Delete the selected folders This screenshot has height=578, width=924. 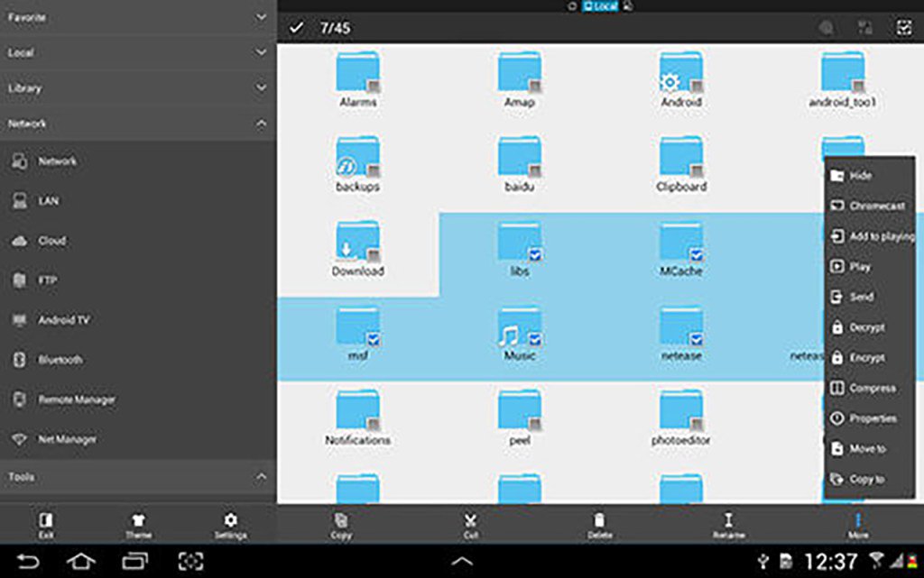tap(599, 525)
